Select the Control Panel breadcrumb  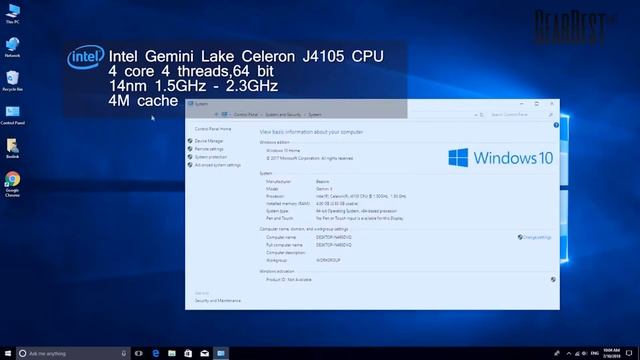(x=245, y=115)
